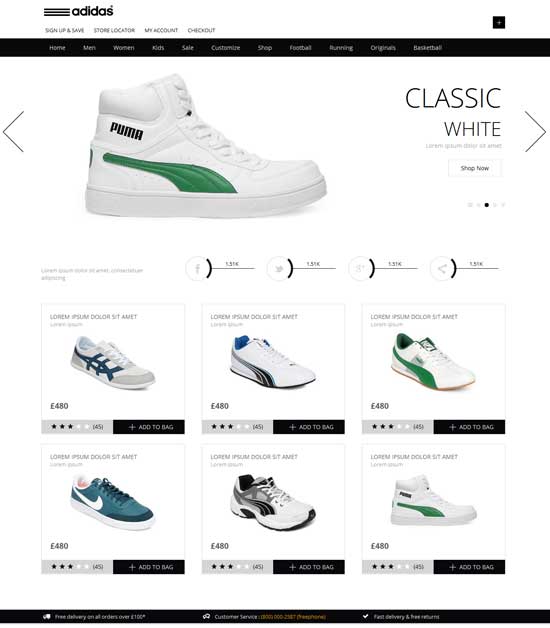
Task: Click the adidas logo
Action: (79, 11)
